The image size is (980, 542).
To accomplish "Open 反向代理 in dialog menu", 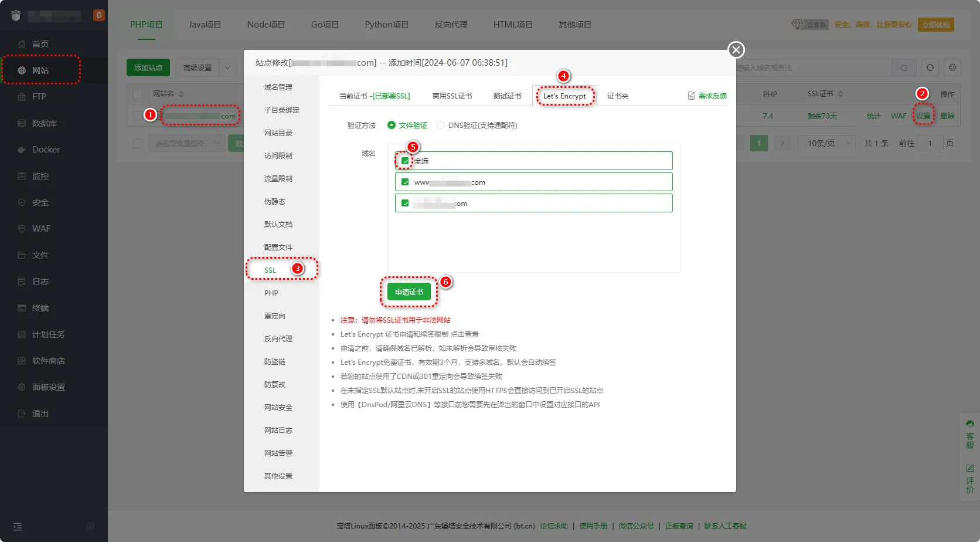I will [x=278, y=339].
